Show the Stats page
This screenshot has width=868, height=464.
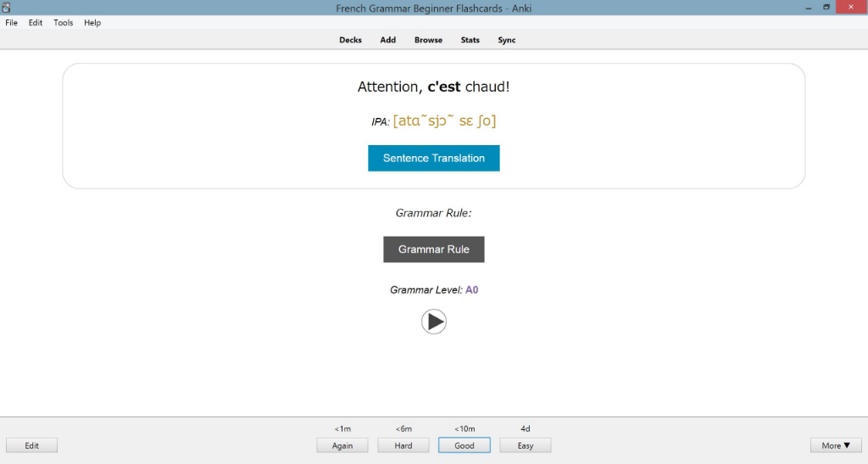tap(470, 40)
